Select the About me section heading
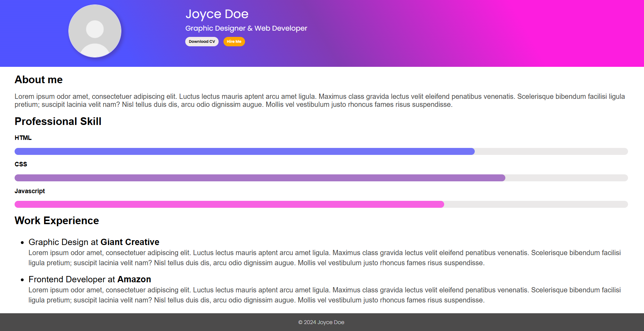This screenshot has height=331, width=644. [38, 80]
